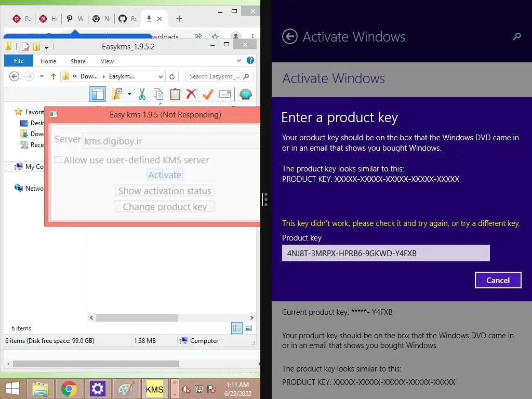Image resolution: width=532 pixels, height=399 pixels.
Task: Open dropdown beside folder options icon
Action: 129,94
